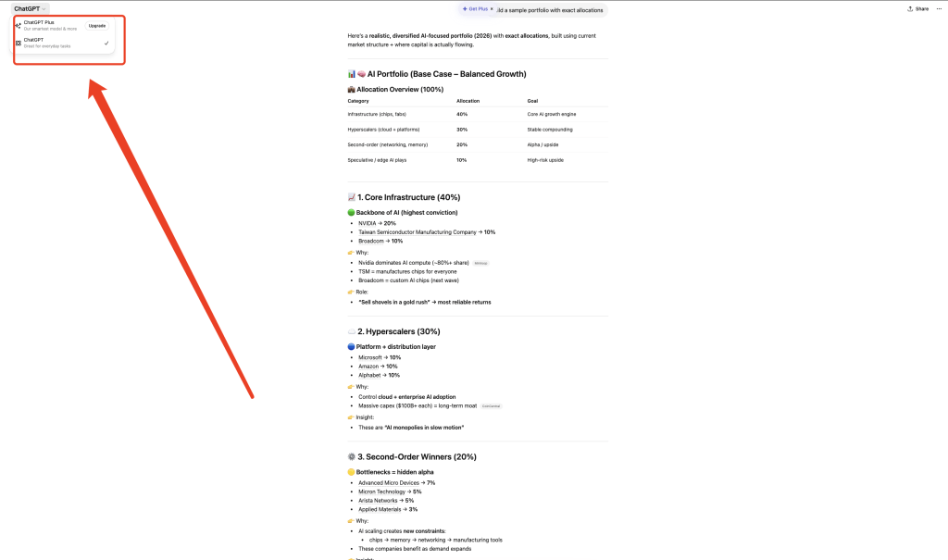Click the "Stable compounding" goal cell
Viewport: 948px width, 560px height.
coord(550,130)
